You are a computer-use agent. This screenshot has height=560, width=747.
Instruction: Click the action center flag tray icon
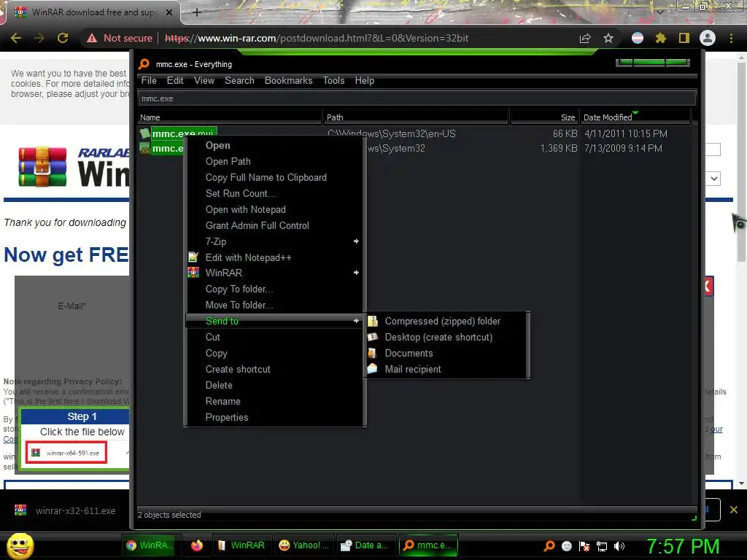(x=584, y=545)
